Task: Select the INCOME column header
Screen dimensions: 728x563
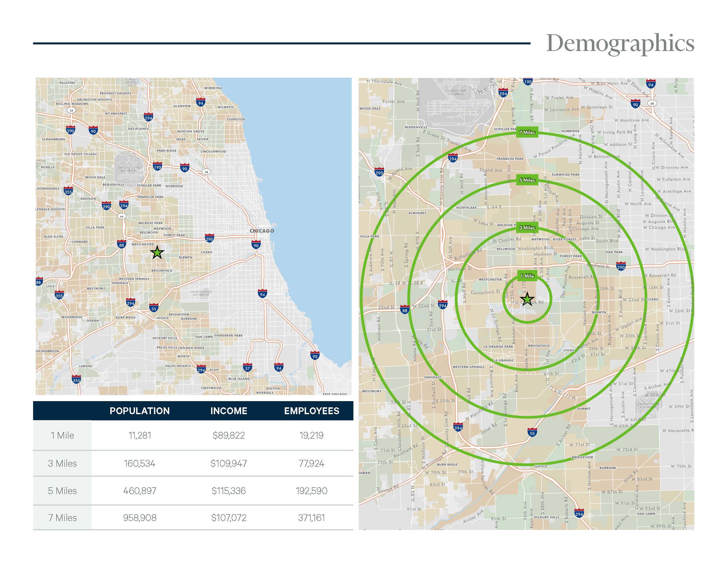Action: pos(229,411)
